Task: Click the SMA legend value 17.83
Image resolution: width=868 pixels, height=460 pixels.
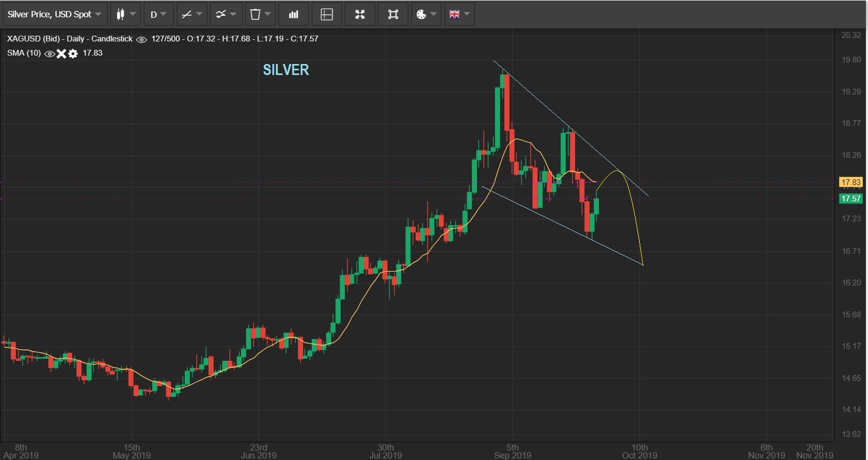Action: pyautogui.click(x=92, y=53)
